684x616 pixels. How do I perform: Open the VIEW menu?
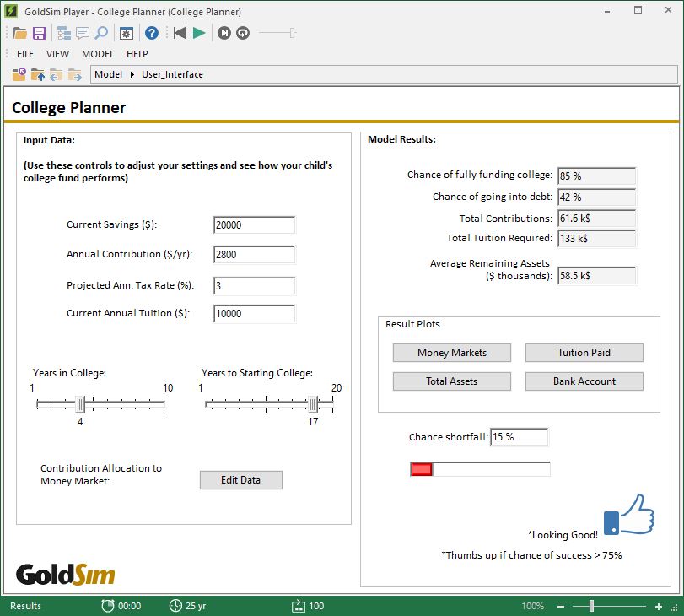click(57, 54)
